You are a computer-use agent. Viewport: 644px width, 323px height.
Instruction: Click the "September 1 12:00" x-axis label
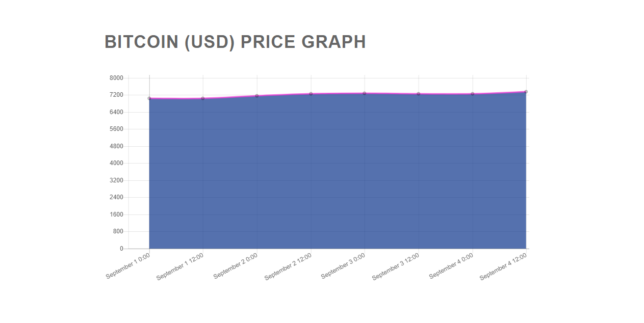coord(181,266)
